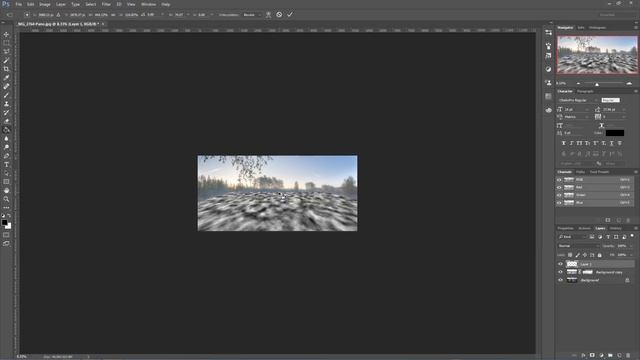Open the font style dropdown
The image size is (640, 360).
611,100
